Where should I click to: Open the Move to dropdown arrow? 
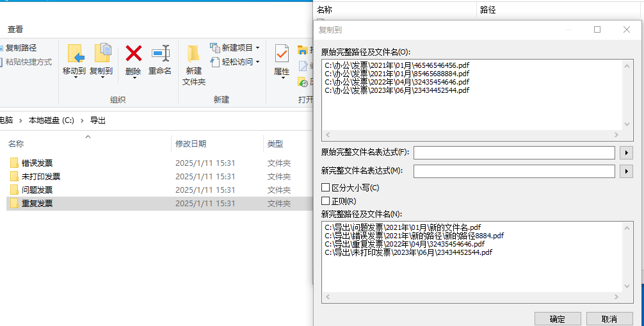[x=76, y=77]
